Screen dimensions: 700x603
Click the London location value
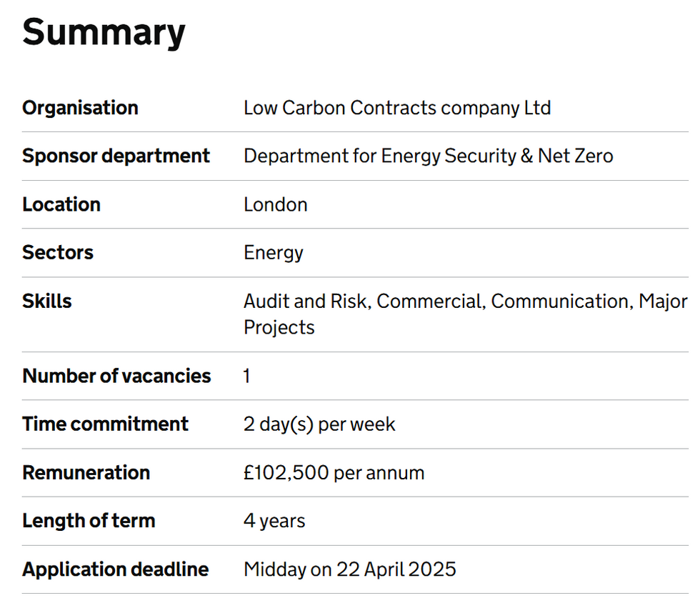tap(276, 204)
